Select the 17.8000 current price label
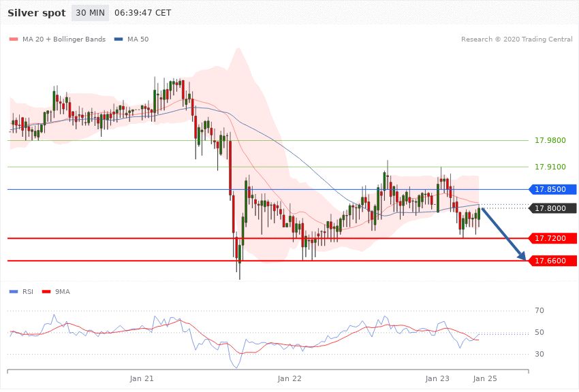 click(x=552, y=208)
